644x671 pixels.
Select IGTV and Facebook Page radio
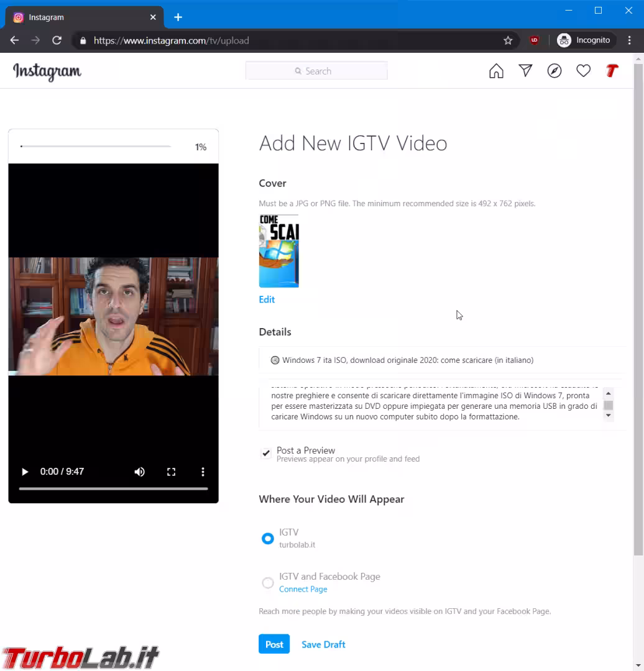[268, 583]
